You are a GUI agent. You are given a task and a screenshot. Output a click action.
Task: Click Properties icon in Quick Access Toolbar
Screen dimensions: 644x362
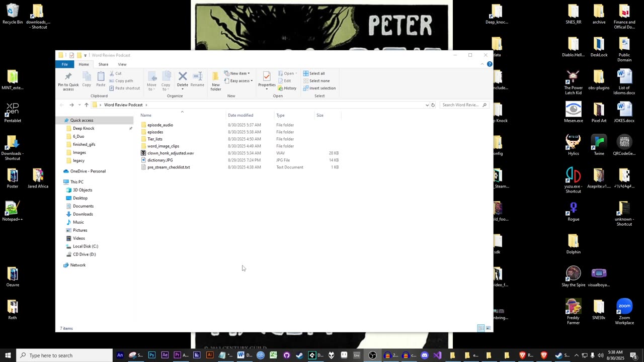coord(72,55)
